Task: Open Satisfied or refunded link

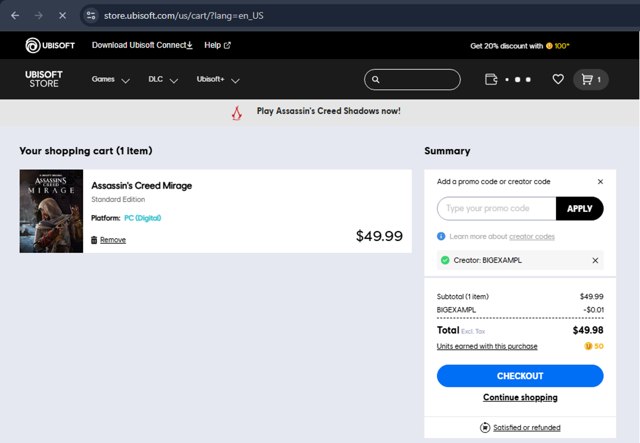Action: (x=527, y=427)
